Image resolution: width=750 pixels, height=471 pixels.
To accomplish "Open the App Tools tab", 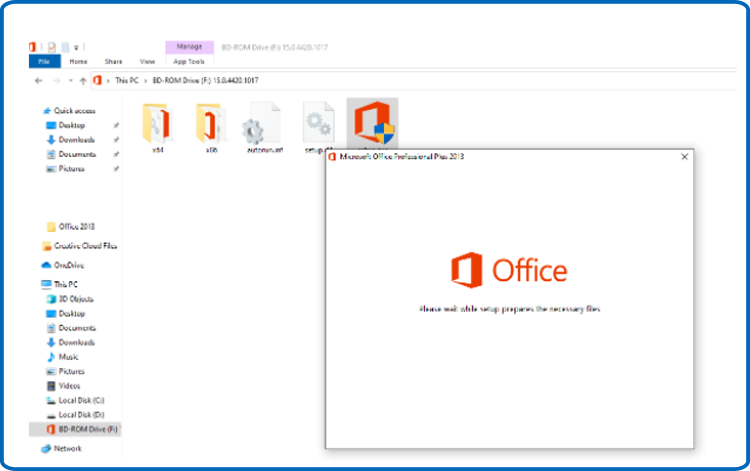I will tap(189, 62).
